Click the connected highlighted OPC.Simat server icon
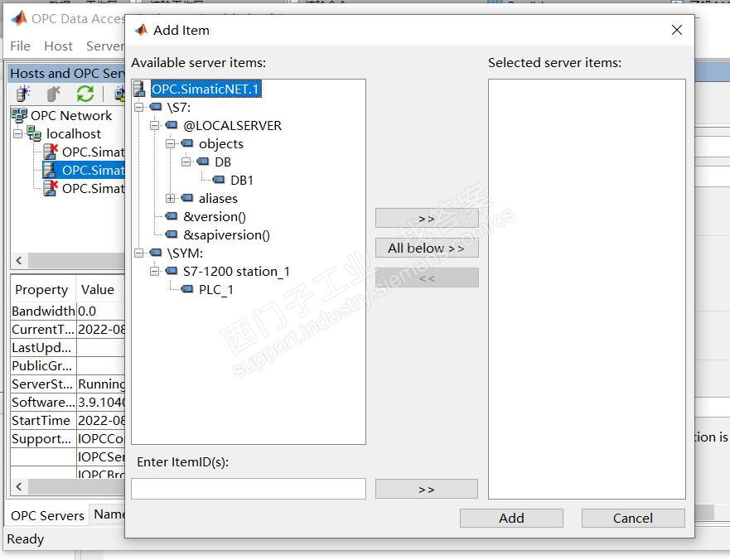 pyautogui.click(x=50, y=170)
